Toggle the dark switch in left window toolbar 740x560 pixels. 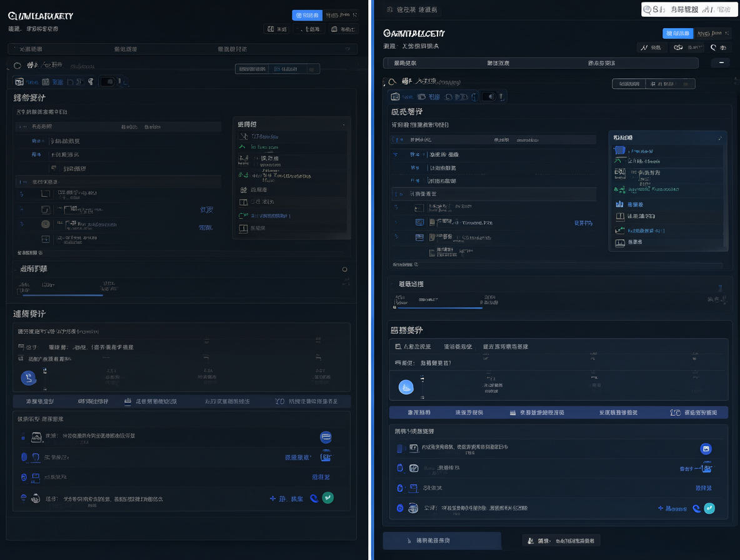[107, 82]
